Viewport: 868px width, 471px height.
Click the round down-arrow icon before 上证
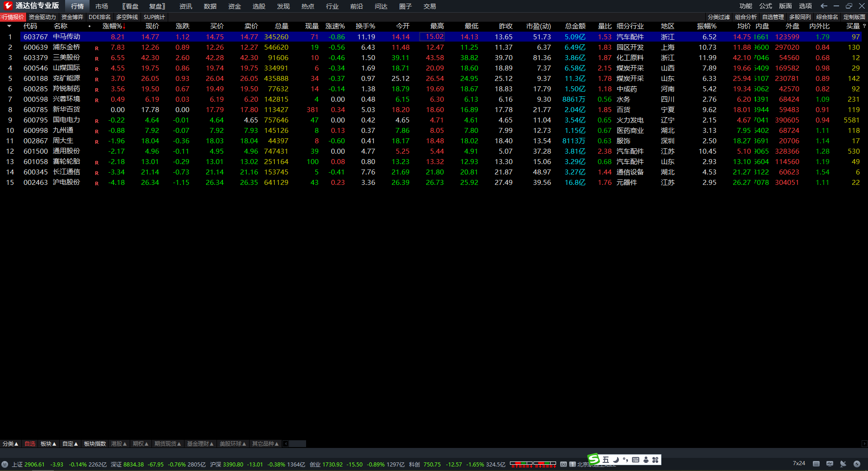point(5,464)
